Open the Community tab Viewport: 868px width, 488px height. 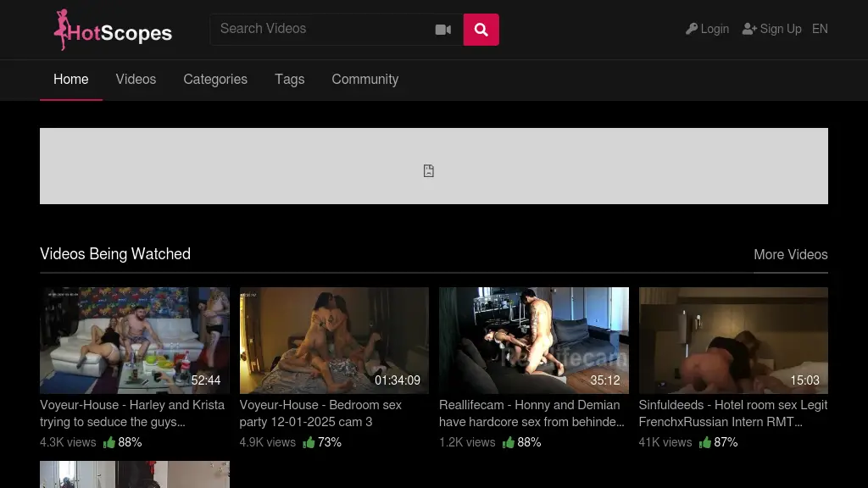(364, 80)
